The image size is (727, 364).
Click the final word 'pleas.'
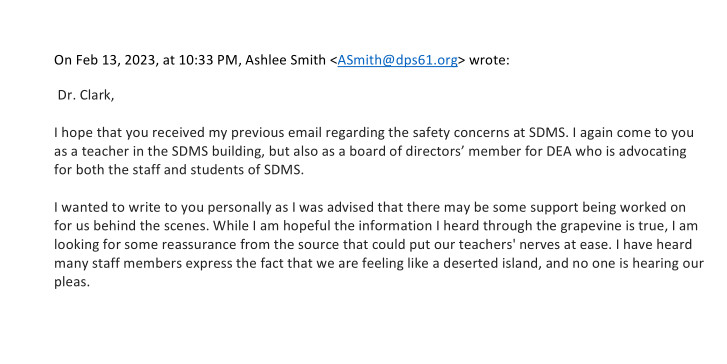72,281
